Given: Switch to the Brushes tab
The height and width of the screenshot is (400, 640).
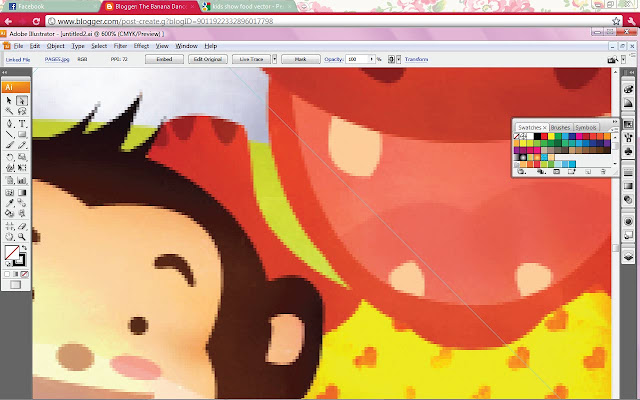Looking at the screenshot, I should tap(561, 127).
